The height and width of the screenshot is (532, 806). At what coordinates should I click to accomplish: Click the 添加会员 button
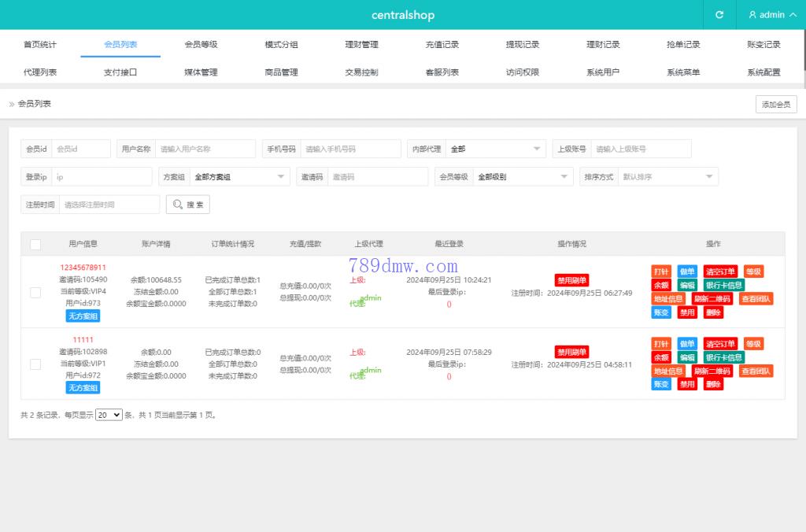776,105
